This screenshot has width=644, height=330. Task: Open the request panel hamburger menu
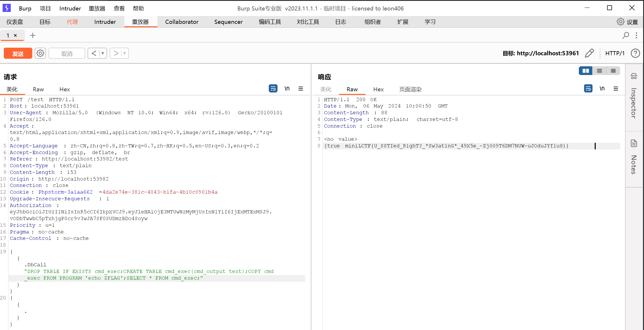click(x=301, y=89)
